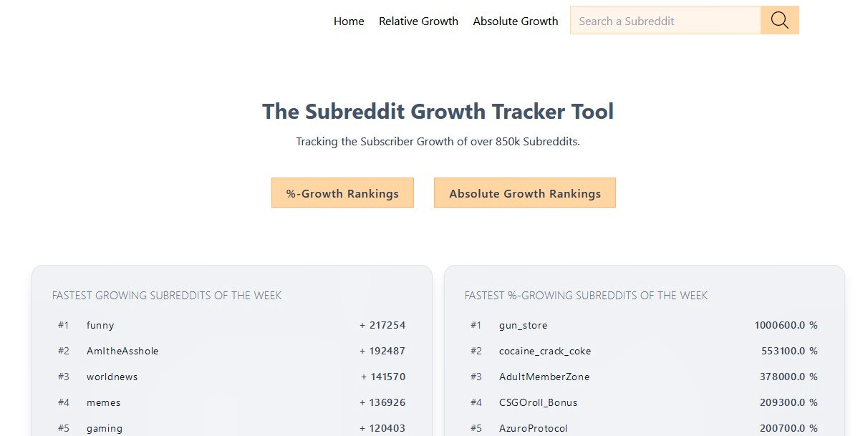The width and height of the screenshot is (868, 436).
Task: Open the Home menu link
Action: [x=349, y=21]
